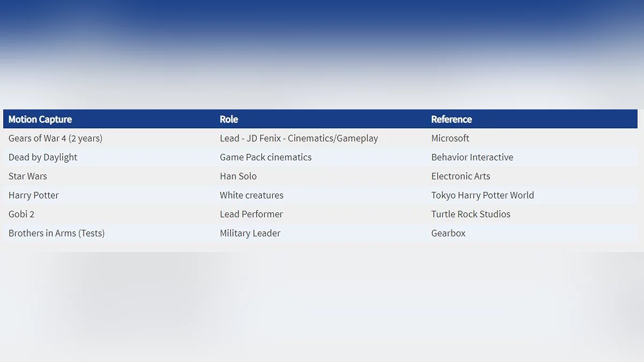Click the Star Wars cell
This screenshot has height=362, width=644.
109,176
